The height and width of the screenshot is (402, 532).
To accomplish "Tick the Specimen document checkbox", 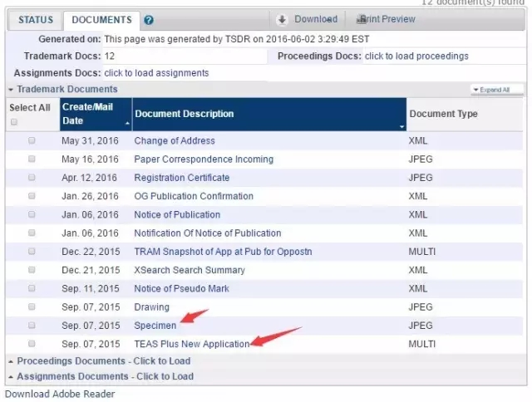I will [x=32, y=326].
